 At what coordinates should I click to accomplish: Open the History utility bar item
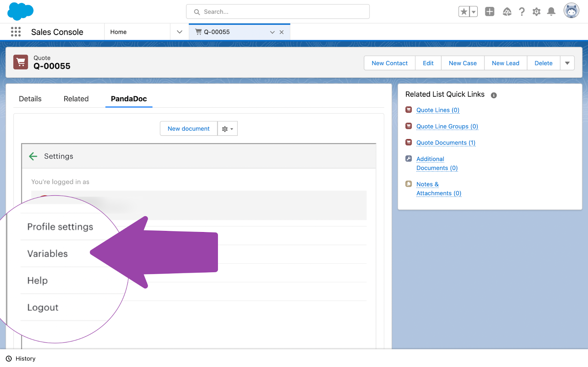21,359
